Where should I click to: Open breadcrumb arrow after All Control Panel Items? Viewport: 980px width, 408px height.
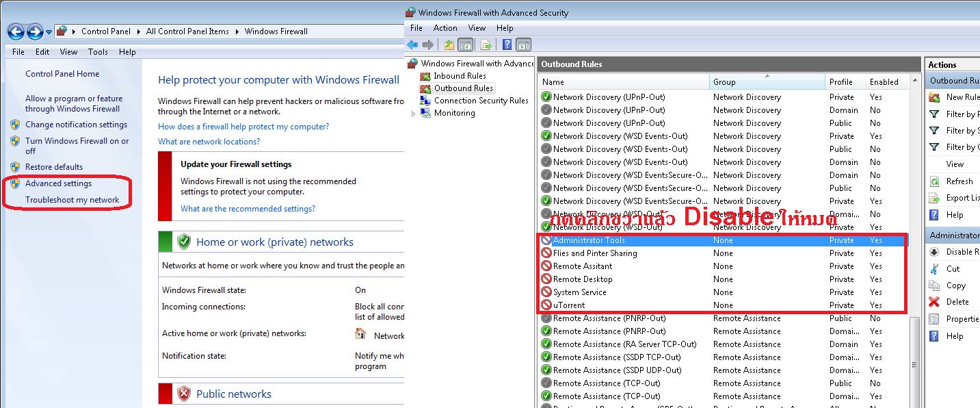[x=238, y=31]
